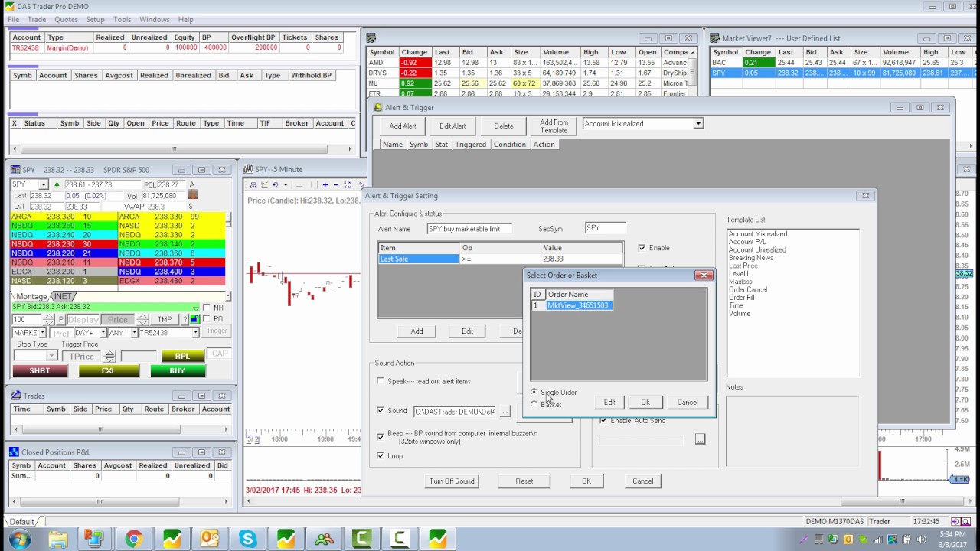The image size is (980, 551).
Task: Open the File menu
Action: (13, 19)
